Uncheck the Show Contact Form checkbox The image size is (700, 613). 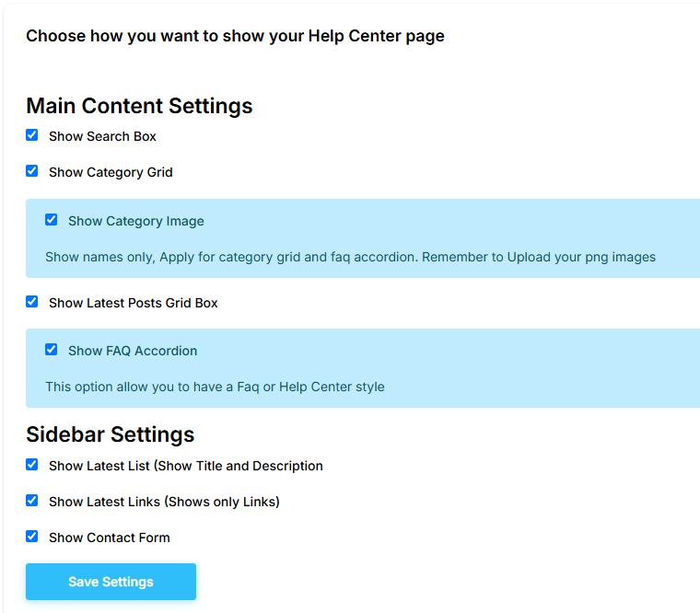pyautogui.click(x=32, y=537)
